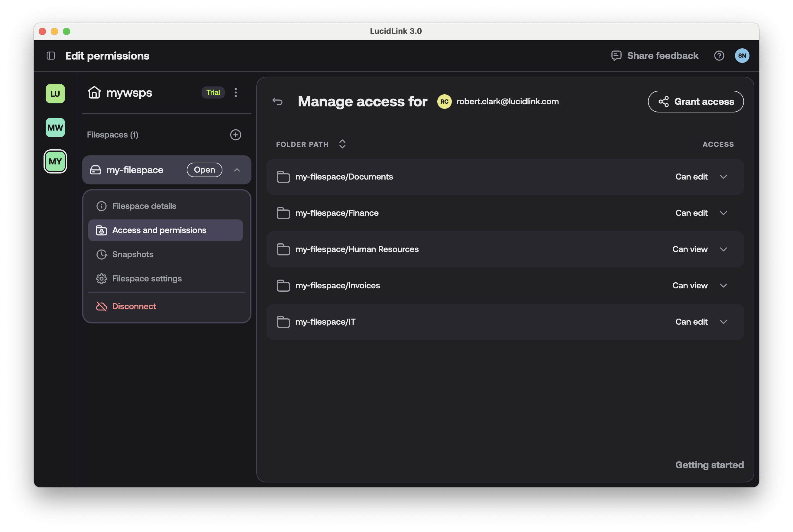Add a new filespace with plus icon
The width and height of the screenshot is (793, 532).
click(x=236, y=135)
